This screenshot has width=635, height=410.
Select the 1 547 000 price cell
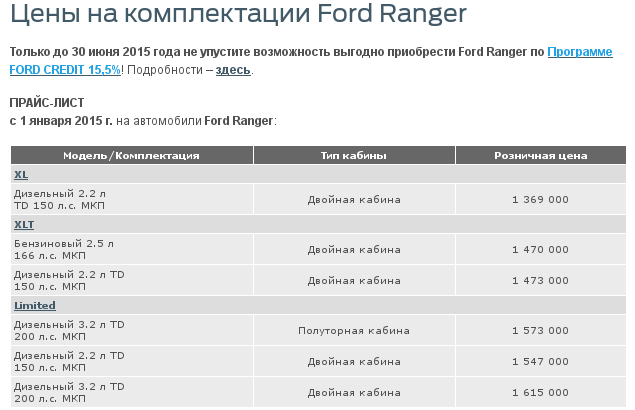540,361
